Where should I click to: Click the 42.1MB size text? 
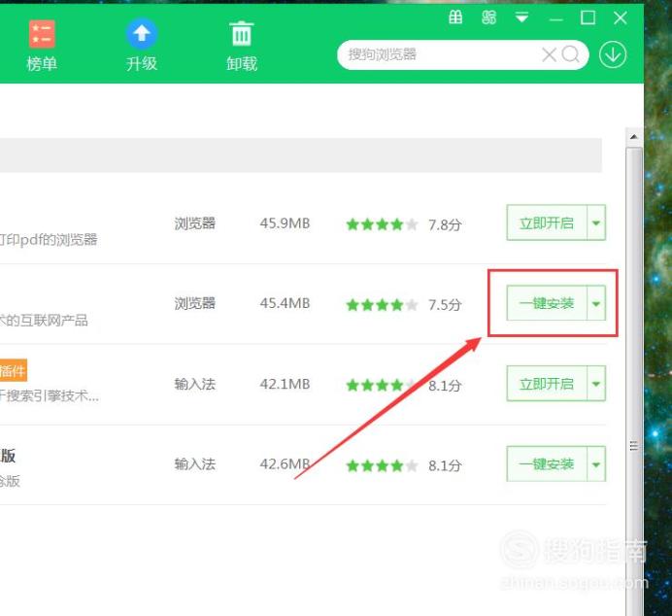point(285,384)
